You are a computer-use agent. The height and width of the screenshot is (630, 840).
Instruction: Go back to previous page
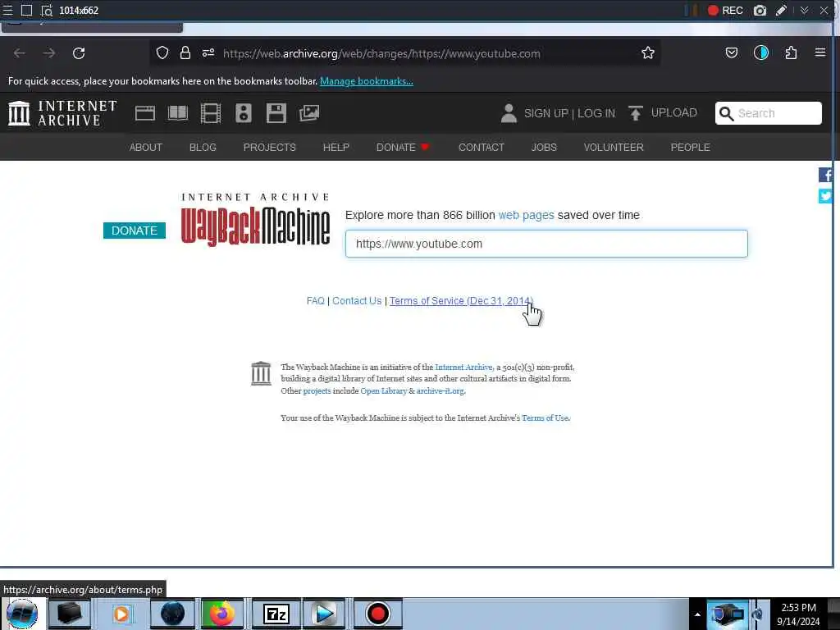(x=20, y=53)
